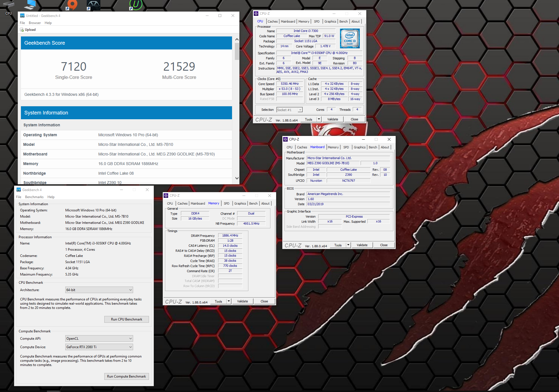Click the app icon in the small Geekbench 4 window title
559x392 pixels.
click(x=19, y=190)
